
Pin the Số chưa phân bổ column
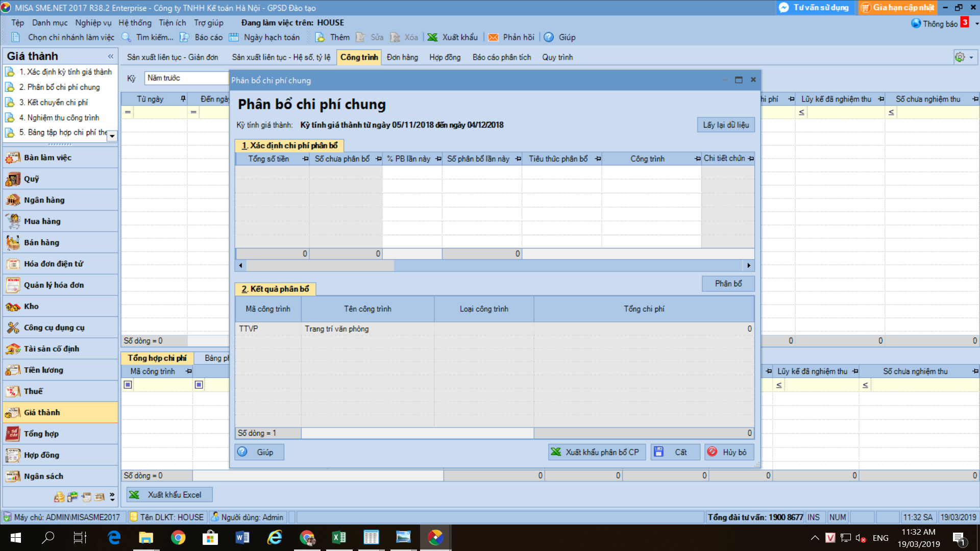(378, 159)
